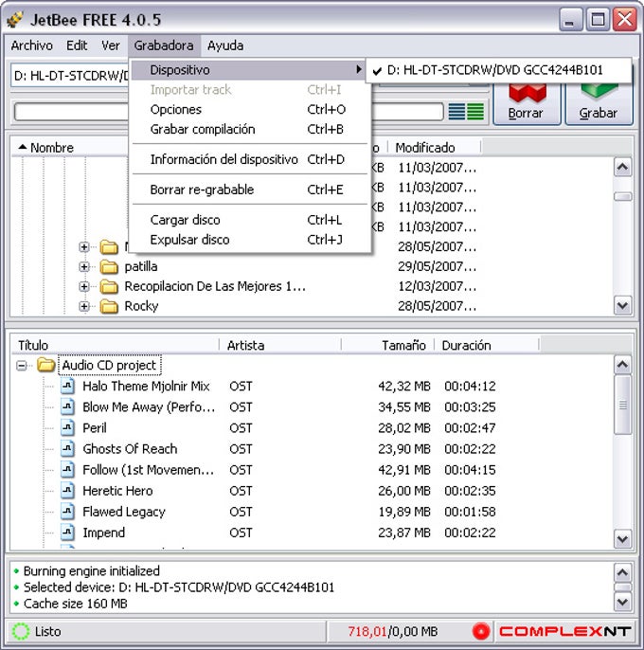This screenshot has height=650, width=644.
Task: Choose Opciones from the menu
Action: coord(249,110)
